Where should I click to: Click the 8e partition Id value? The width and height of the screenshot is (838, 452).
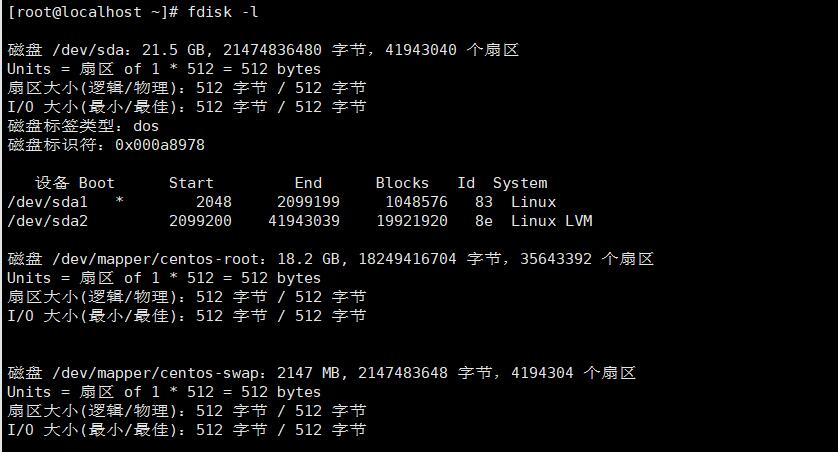click(x=484, y=221)
